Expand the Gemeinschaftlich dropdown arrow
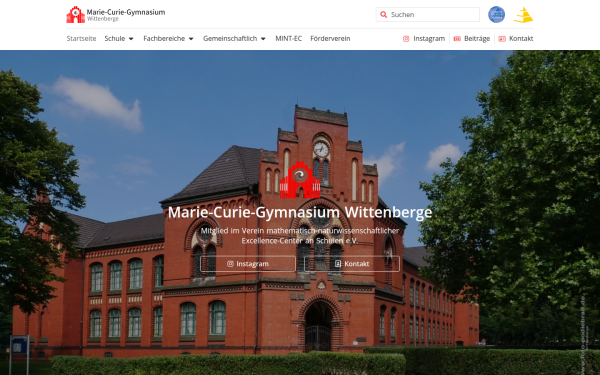The image size is (600, 375). tap(263, 39)
